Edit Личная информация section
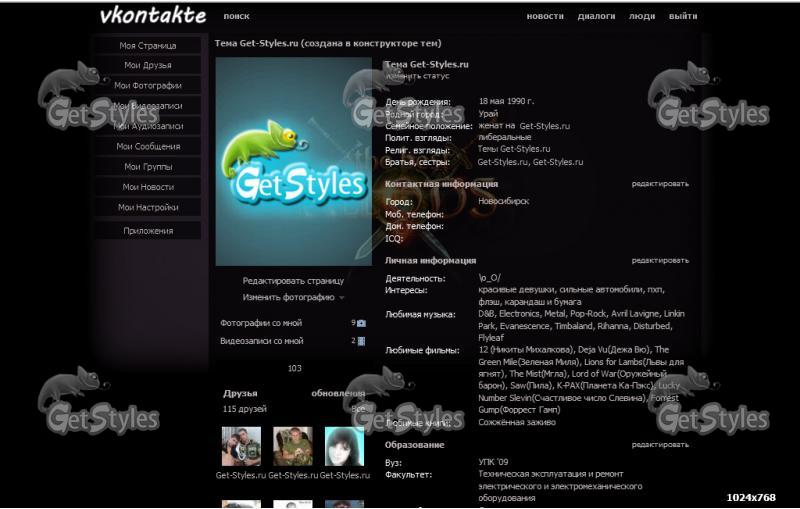800x509 pixels. [660, 260]
